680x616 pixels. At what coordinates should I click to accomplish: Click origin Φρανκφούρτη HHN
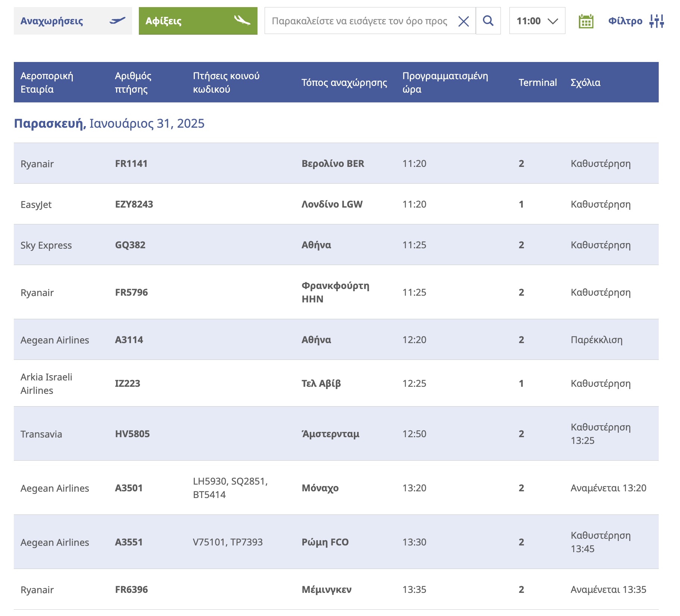336,292
